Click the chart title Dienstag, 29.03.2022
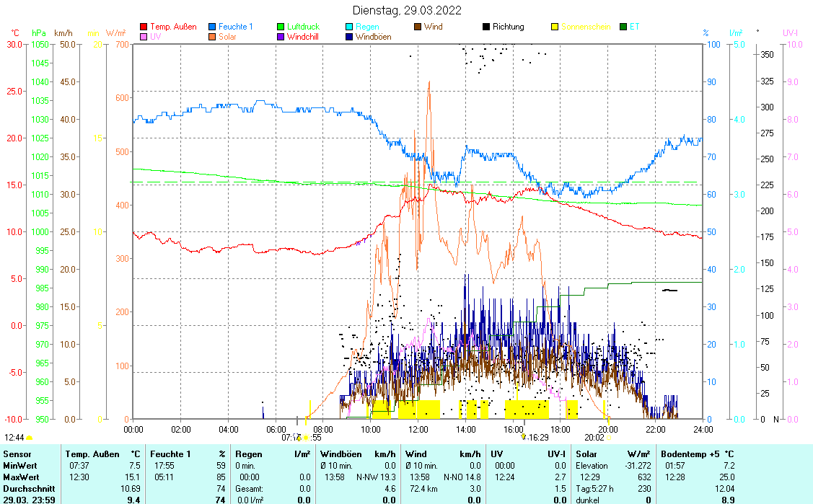The image size is (813, 504). click(x=407, y=10)
